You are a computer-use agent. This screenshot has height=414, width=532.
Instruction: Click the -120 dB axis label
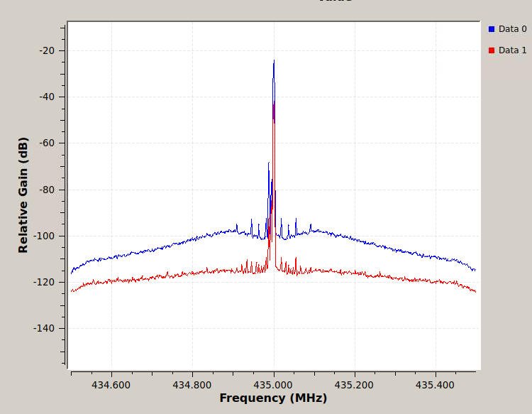[x=44, y=282]
